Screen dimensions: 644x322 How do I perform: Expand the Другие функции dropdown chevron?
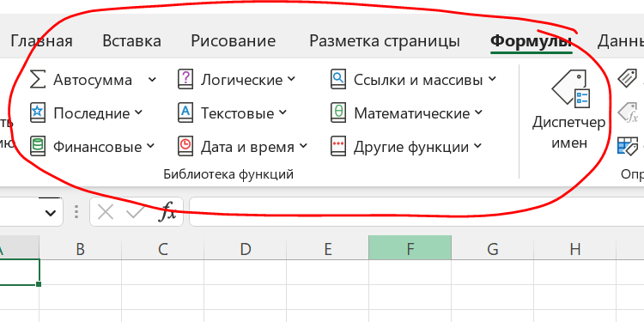pos(477,146)
